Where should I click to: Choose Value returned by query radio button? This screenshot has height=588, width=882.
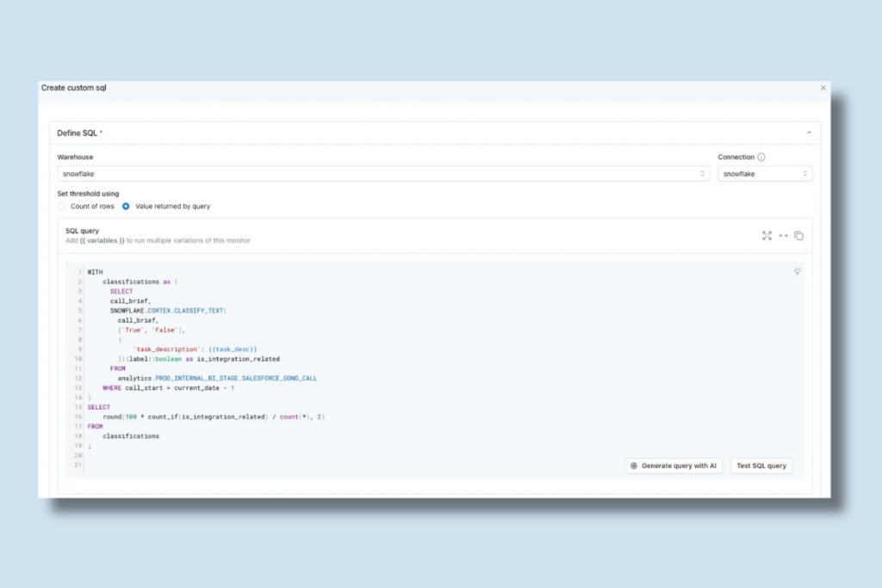pyautogui.click(x=126, y=207)
